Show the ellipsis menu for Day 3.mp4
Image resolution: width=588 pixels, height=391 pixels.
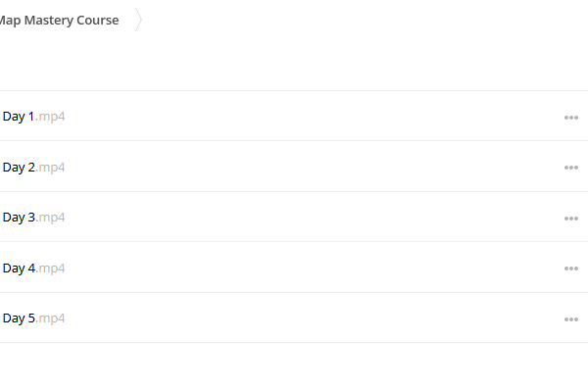click(x=570, y=219)
